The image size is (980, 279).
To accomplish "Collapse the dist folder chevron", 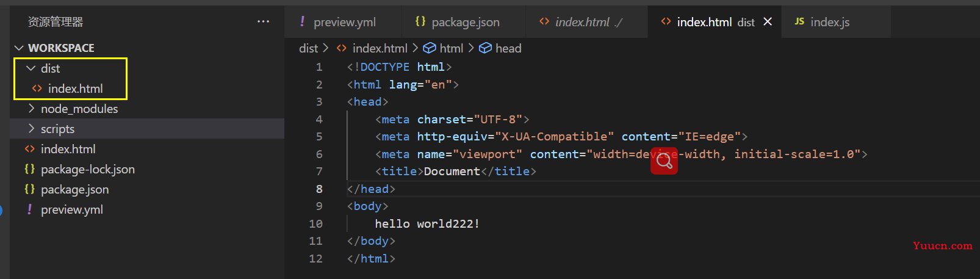I will pyautogui.click(x=31, y=68).
